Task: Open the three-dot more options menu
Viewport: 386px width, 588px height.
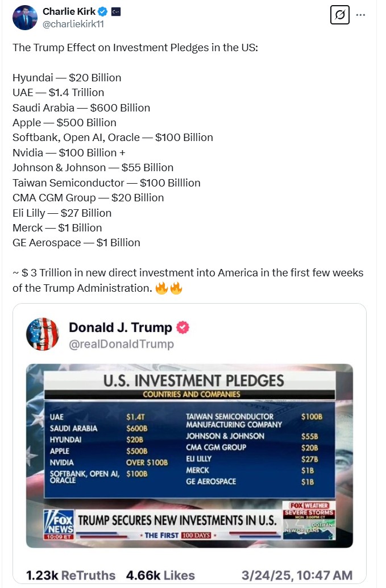Action: click(360, 15)
